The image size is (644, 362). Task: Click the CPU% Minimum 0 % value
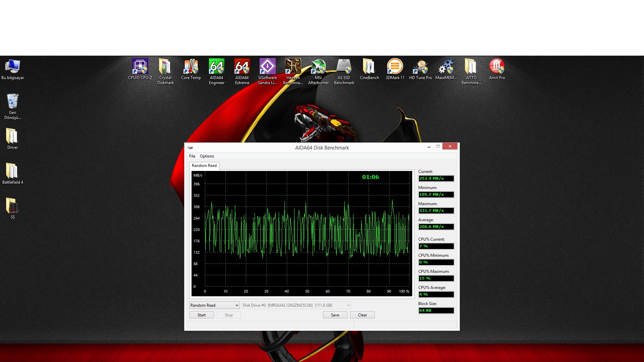pos(436,262)
